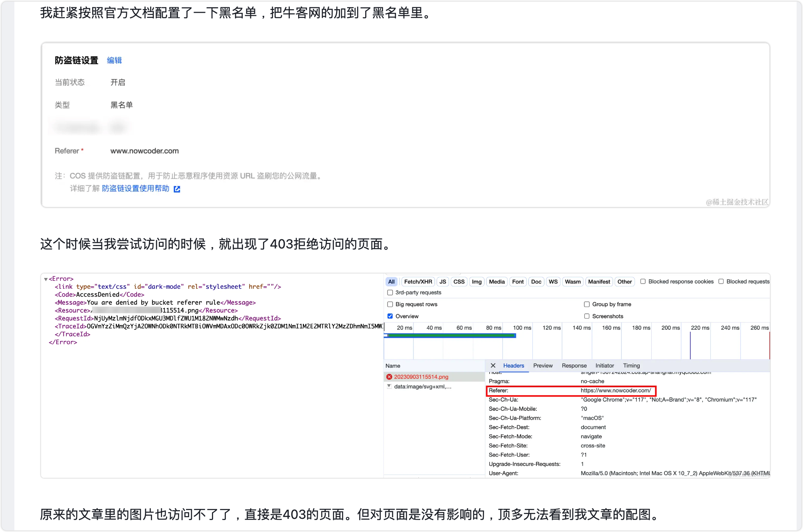803x532 pixels.
Task: Click Referer header field value
Action: click(x=615, y=390)
